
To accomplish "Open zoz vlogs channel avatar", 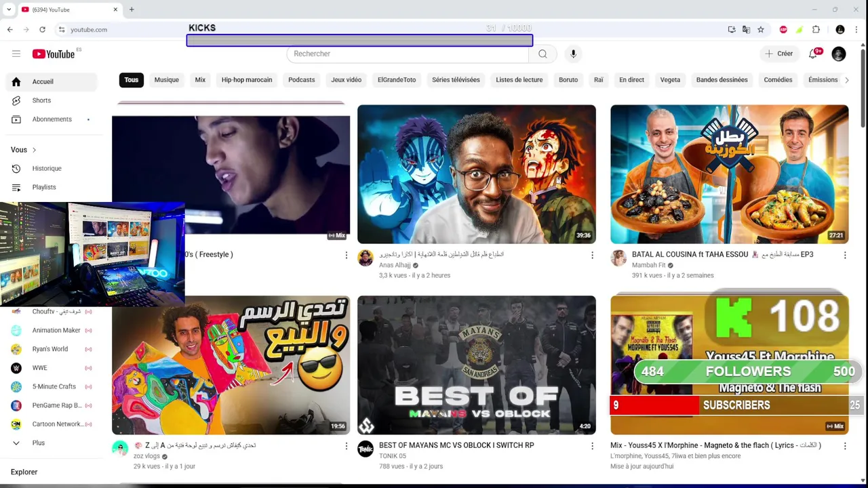I will pyautogui.click(x=120, y=449).
